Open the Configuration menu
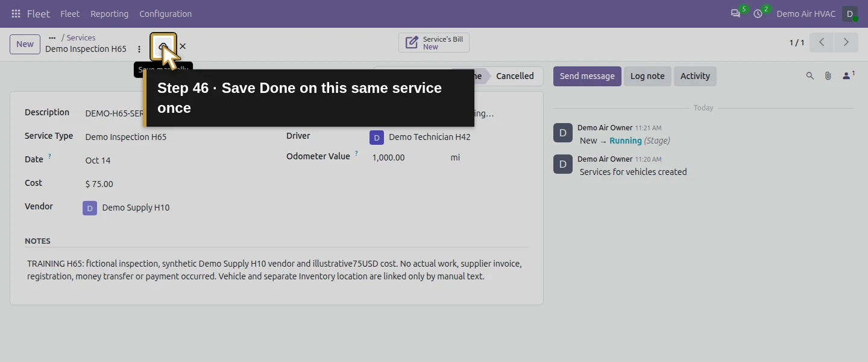868x362 pixels. click(x=165, y=14)
